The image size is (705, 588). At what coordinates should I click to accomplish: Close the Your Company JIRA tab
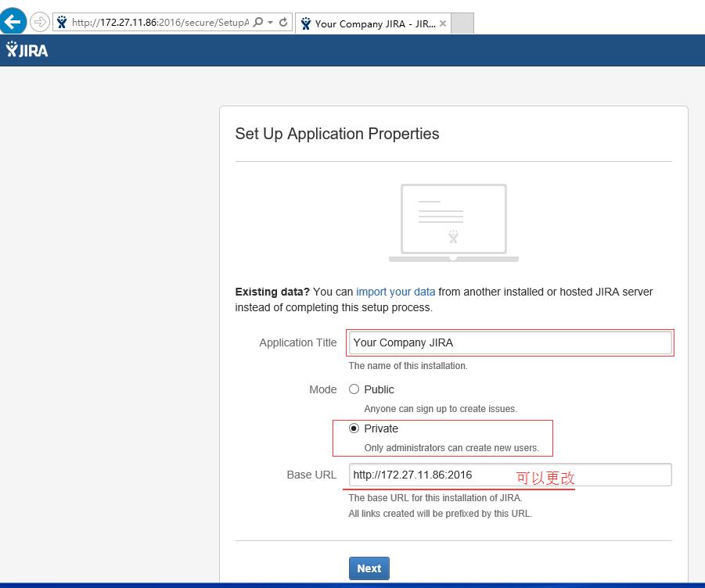443,23
